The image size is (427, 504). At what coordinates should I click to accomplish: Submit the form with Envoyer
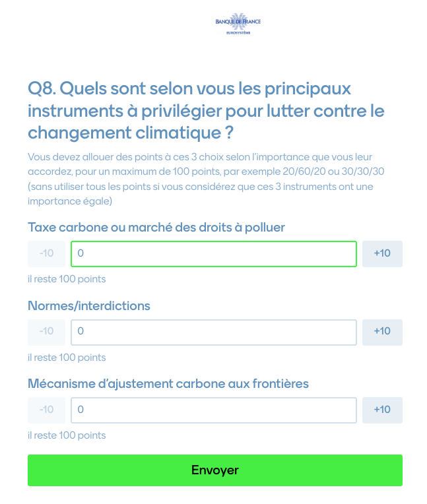(214, 470)
